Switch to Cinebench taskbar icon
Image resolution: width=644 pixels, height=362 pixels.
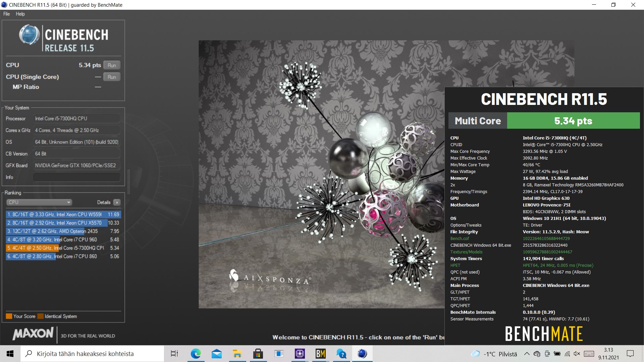tap(362, 354)
